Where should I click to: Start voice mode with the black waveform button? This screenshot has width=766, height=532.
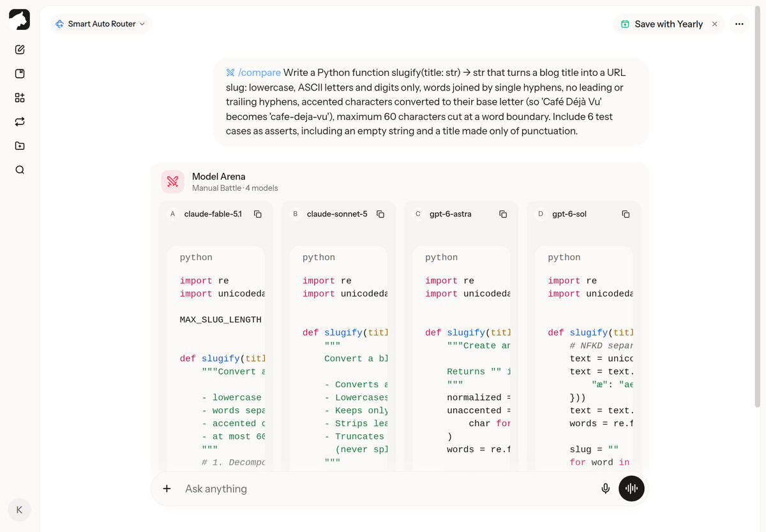pyautogui.click(x=631, y=489)
